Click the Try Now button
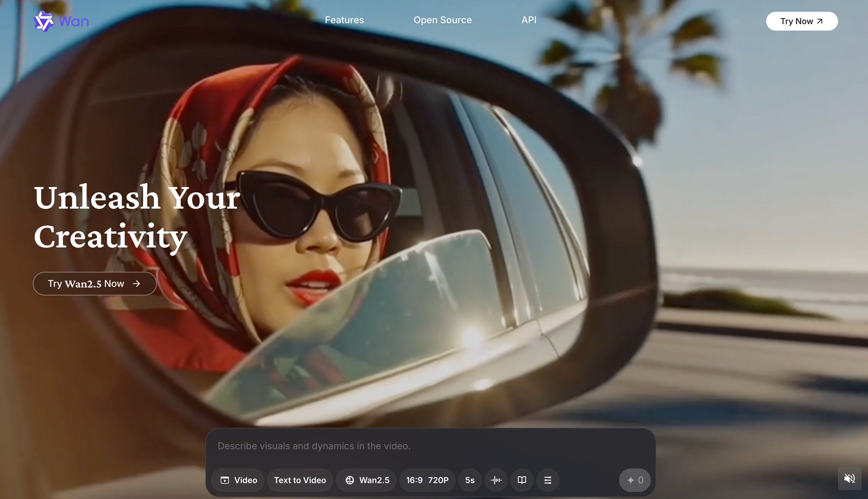Screen dimensions: 868x499 pyautogui.click(x=802, y=21)
